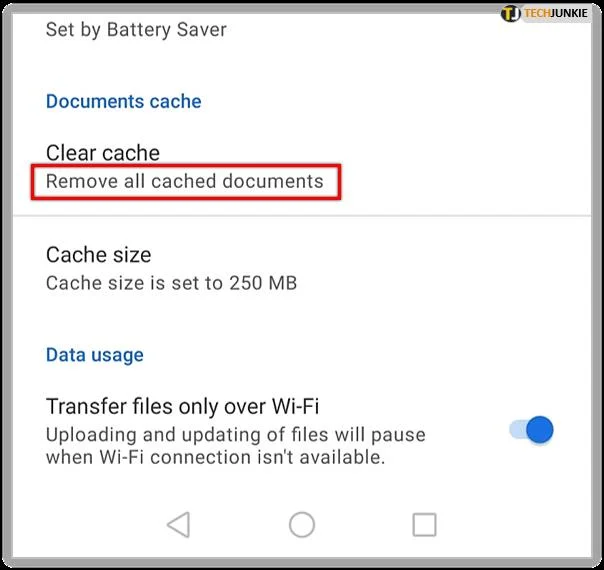Click the TechJunkie watermark text
604x570 pixels.
click(x=556, y=13)
